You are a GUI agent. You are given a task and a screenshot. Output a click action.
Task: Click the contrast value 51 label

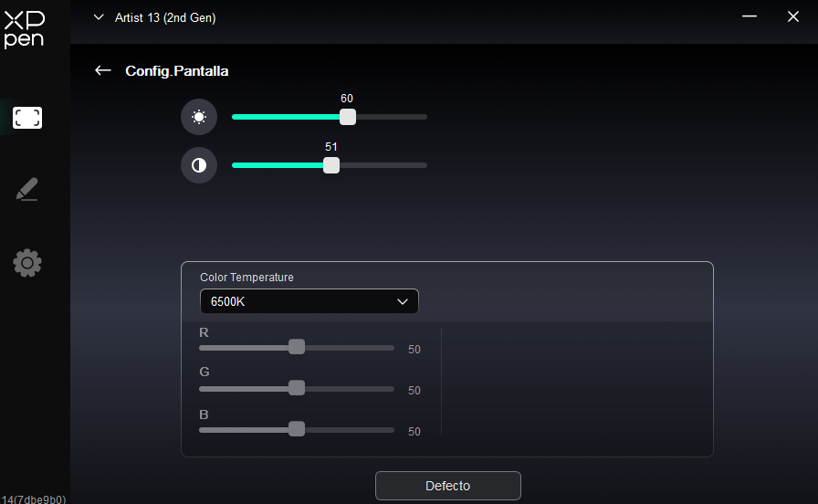(x=331, y=147)
